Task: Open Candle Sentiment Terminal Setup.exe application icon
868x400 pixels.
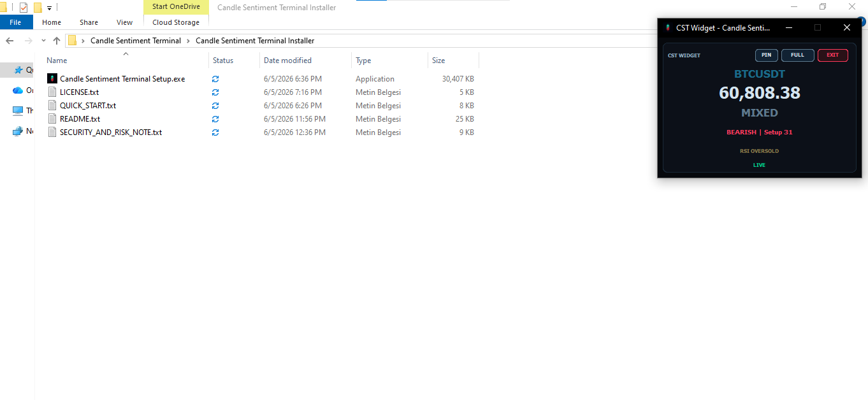Action: point(52,79)
